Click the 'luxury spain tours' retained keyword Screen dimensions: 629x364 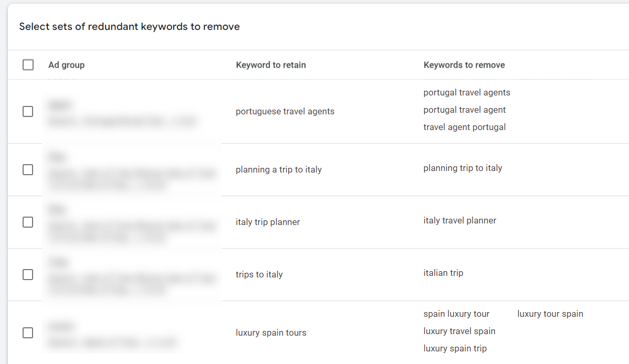coord(271,333)
